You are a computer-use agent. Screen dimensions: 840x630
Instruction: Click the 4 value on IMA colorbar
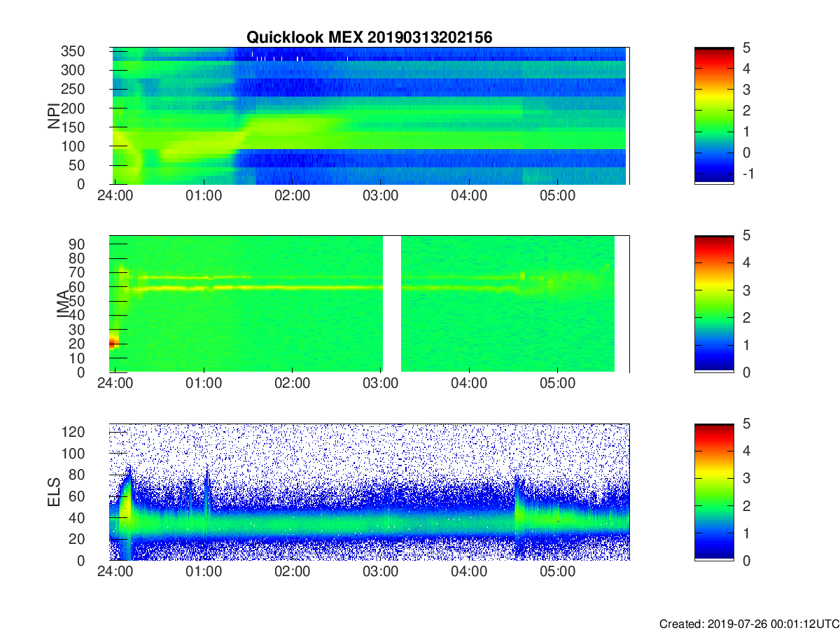746,263
